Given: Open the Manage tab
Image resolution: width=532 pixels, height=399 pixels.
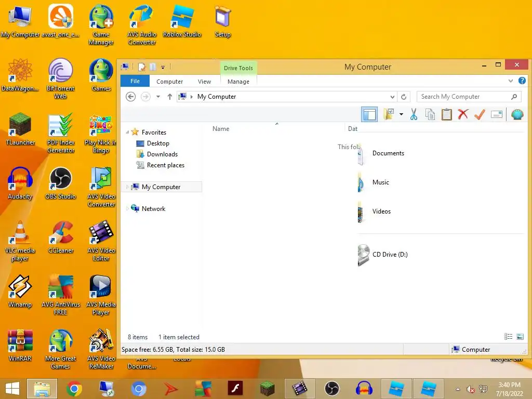Looking at the screenshot, I should pos(238,82).
